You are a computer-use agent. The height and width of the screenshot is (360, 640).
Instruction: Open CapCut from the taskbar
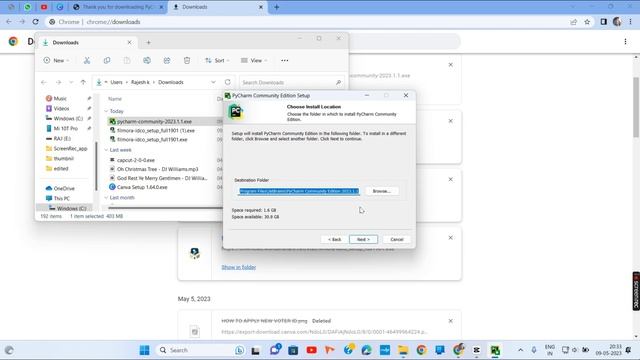point(476,350)
